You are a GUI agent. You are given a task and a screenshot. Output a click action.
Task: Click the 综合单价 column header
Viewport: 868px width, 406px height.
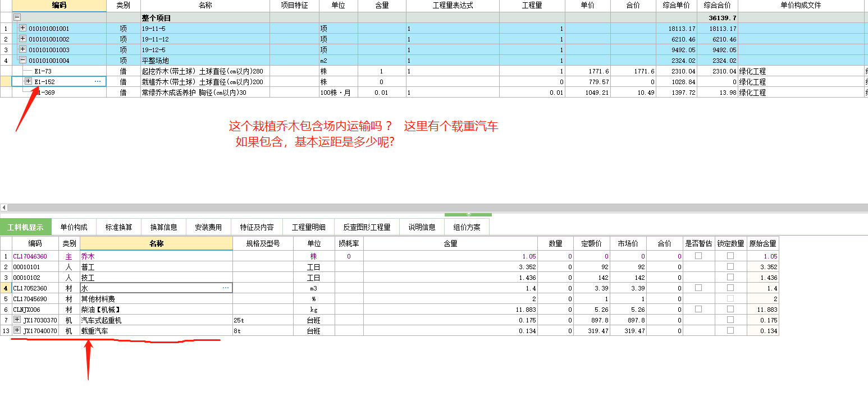pyautogui.click(x=677, y=6)
